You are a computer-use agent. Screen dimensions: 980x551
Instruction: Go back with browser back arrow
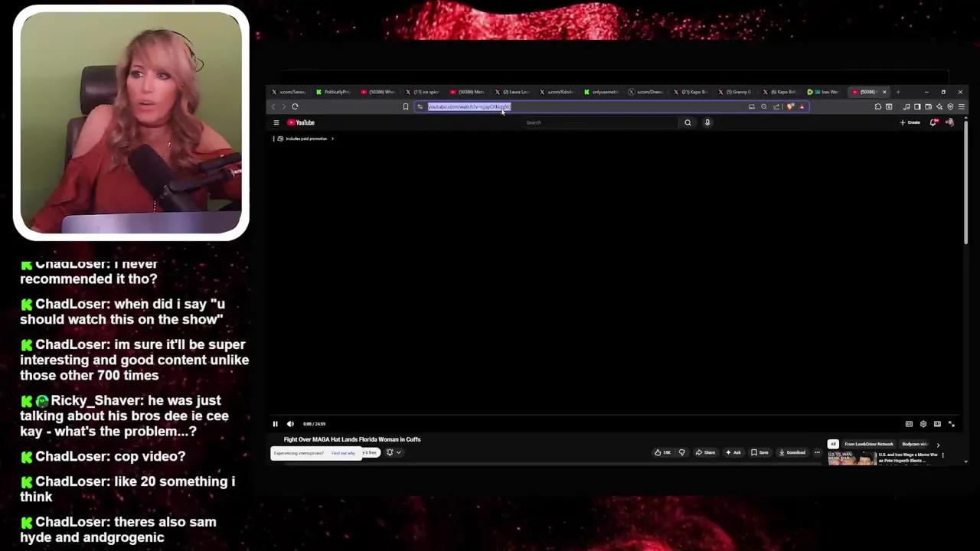click(273, 106)
